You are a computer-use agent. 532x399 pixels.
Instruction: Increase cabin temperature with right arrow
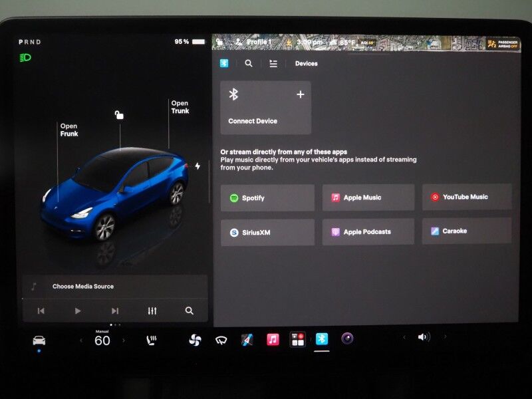124,340
